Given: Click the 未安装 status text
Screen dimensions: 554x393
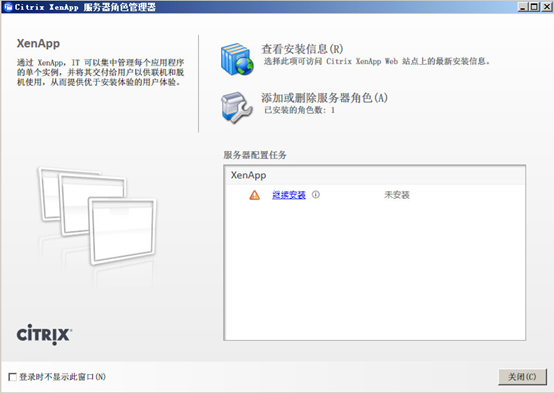Looking at the screenshot, I should [x=397, y=195].
